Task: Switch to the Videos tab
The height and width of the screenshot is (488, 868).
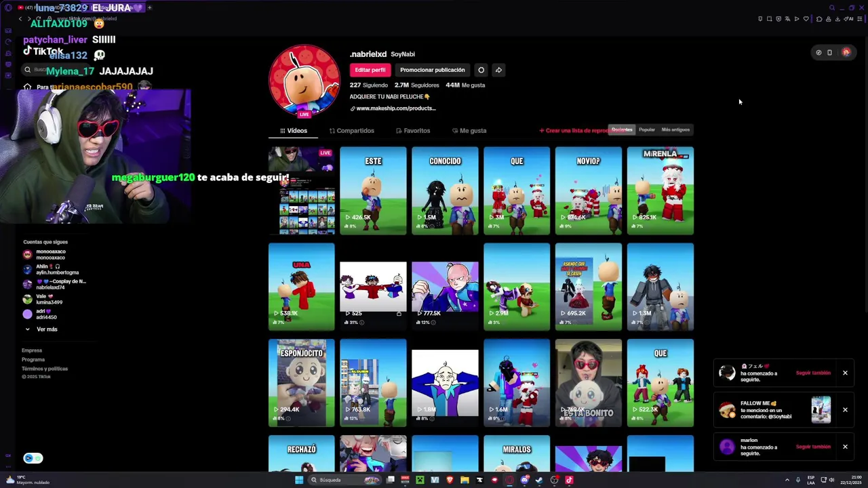Action: pos(294,131)
